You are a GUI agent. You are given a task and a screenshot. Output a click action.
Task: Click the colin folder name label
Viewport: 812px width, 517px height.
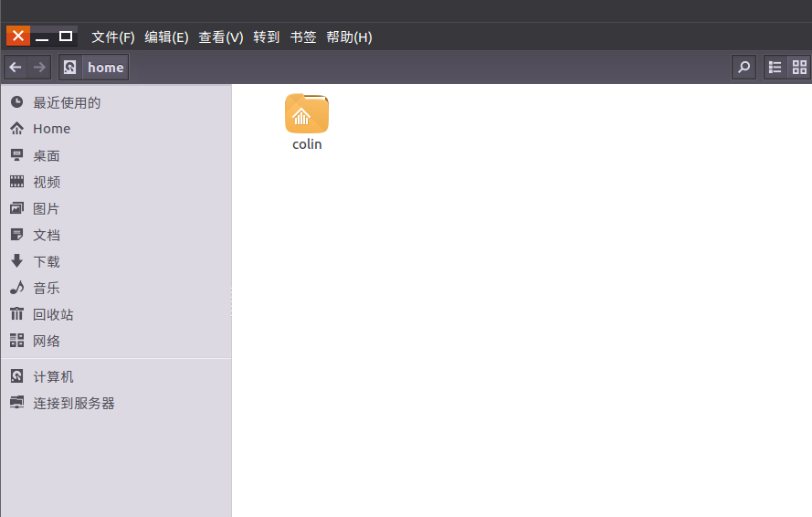coord(307,144)
